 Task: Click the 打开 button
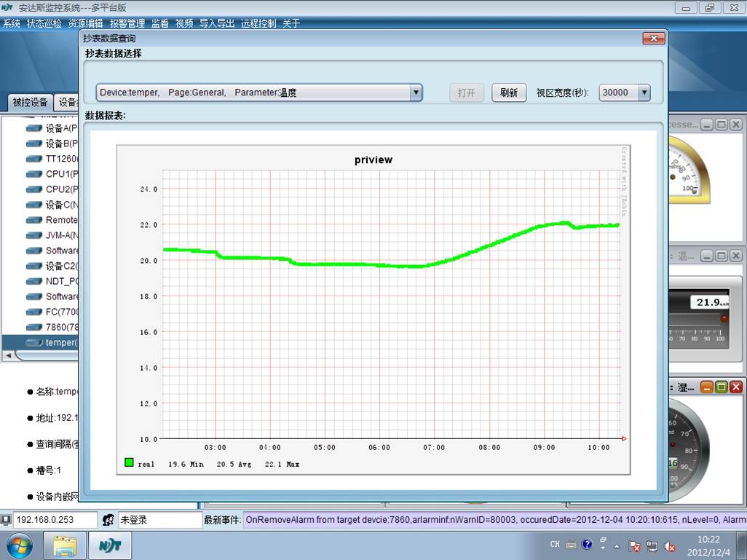[467, 92]
